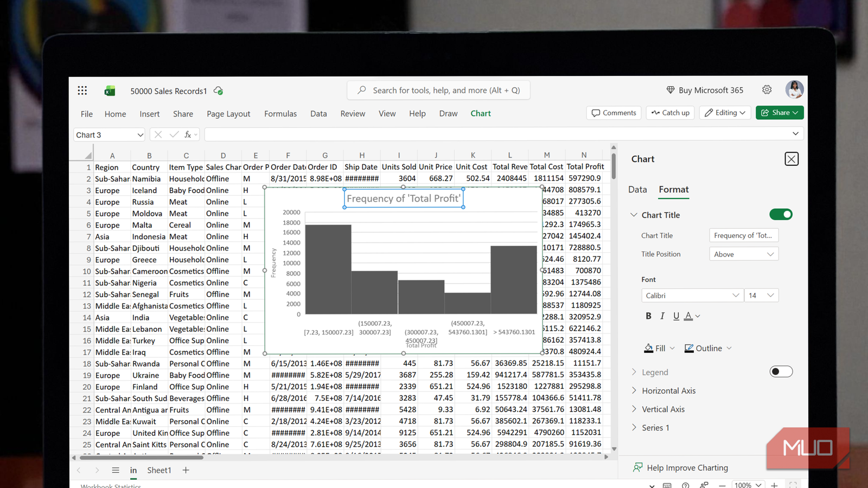Open the Fill options in Format pane
The height and width of the screenshot is (488, 868).
659,348
